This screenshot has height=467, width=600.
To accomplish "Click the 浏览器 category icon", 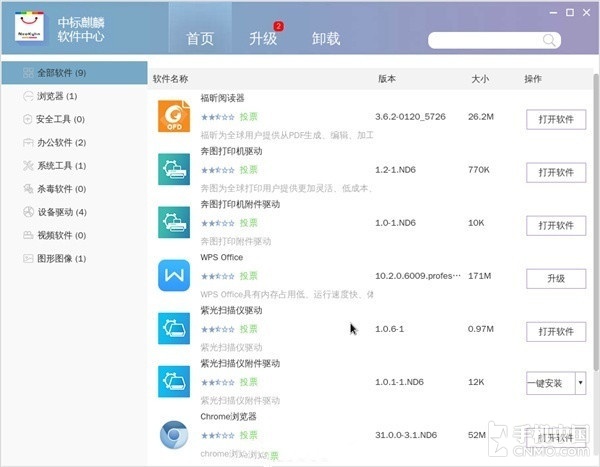I will pos(28,96).
